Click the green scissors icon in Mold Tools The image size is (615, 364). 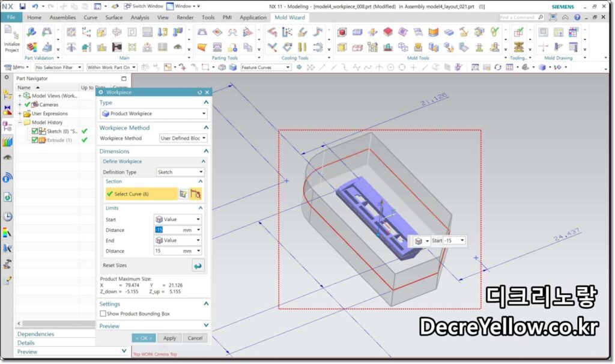(x=495, y=32)
